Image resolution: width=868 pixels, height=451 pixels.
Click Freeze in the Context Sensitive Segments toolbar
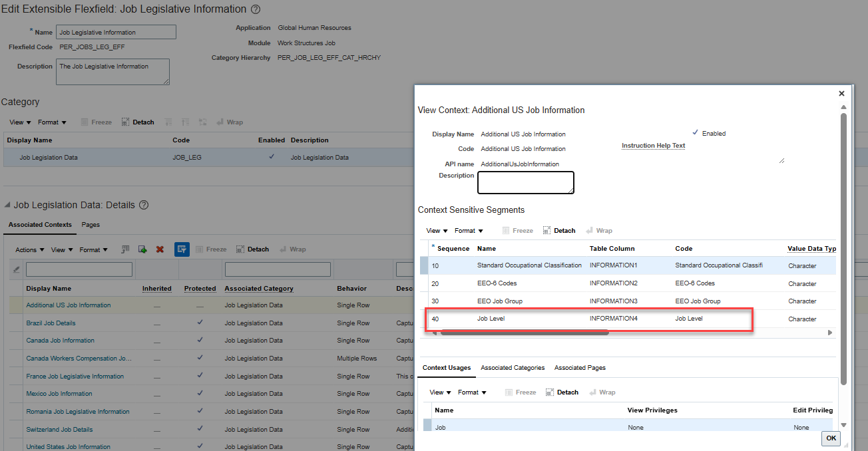[517, 231]
